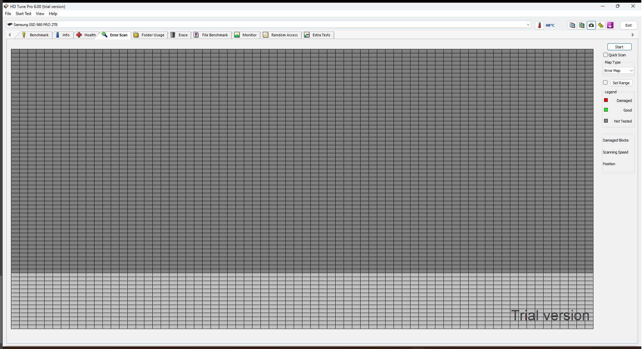Tick the checkbox beside Set Range
The image size is (644, 349).
(x=605, y=83)
